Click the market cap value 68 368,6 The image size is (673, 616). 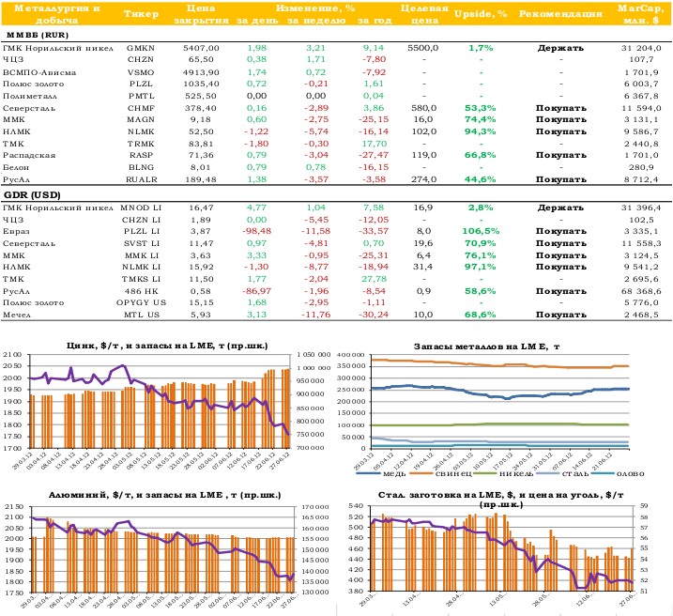(641, 291)
